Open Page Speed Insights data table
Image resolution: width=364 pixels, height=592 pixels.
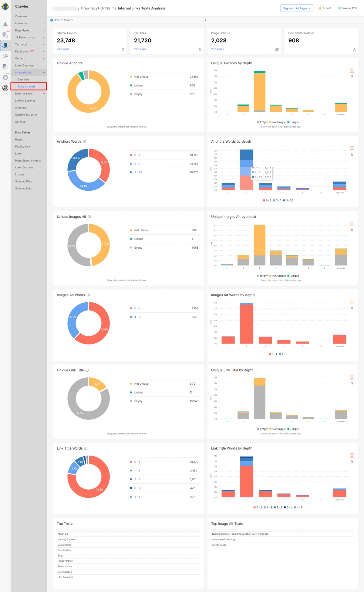click(28, 161)
